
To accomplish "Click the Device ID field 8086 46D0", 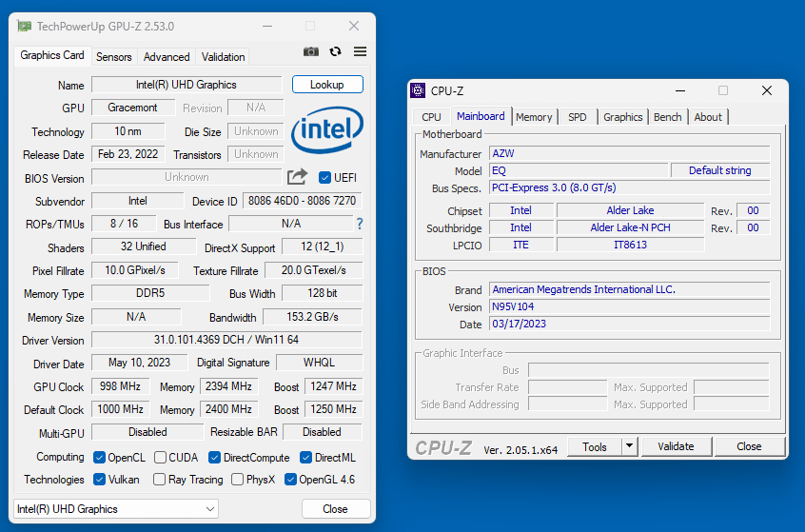I will pyautogui.click(x=303, y=201).
